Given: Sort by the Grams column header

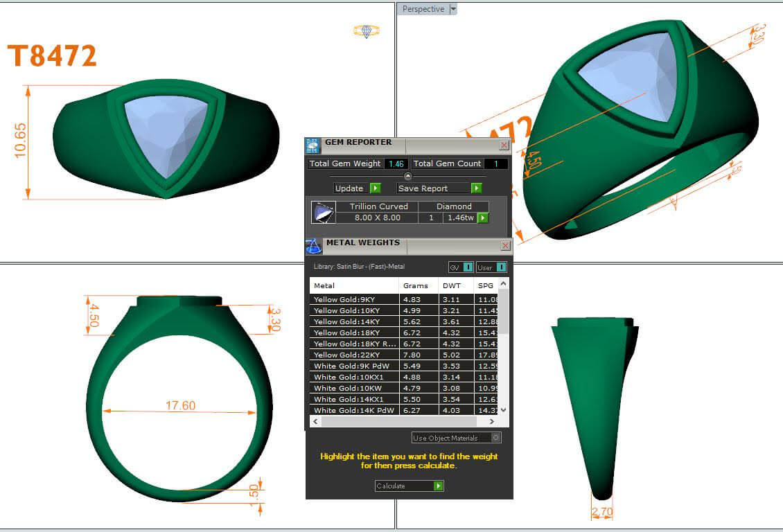Looking at the screenshot, I should (x=416, y=285).
